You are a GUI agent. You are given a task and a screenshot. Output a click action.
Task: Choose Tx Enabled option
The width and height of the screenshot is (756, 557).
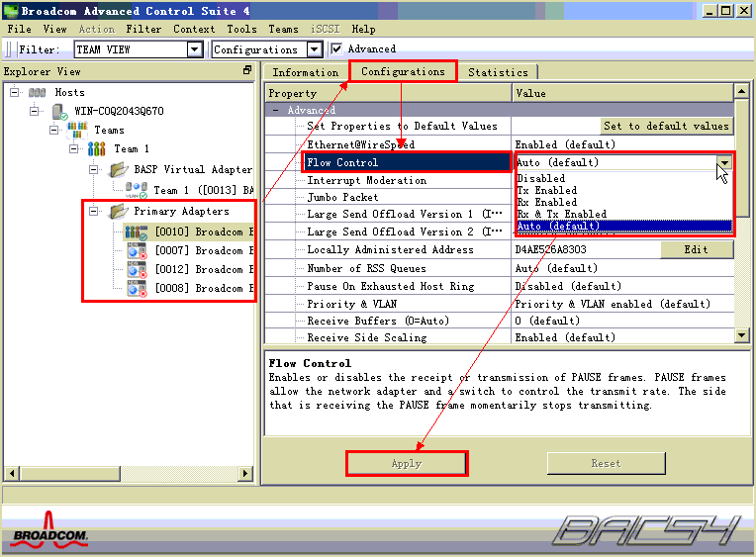click(x=624, y=190)
